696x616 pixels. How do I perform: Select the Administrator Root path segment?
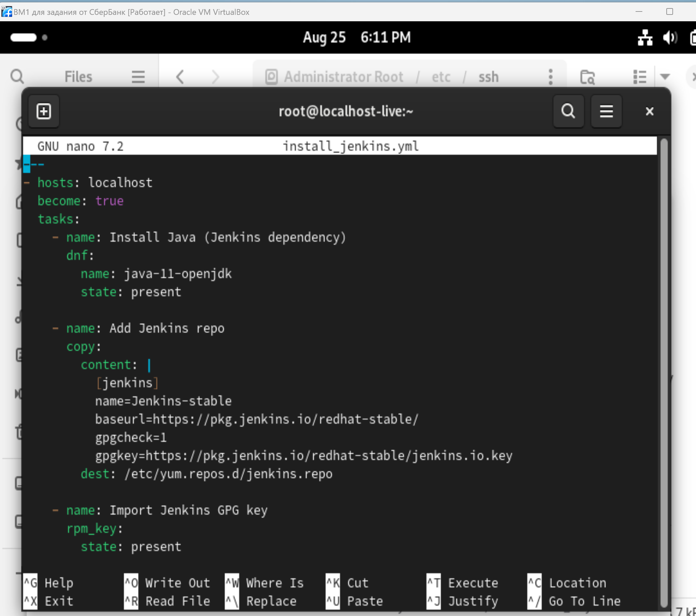click(343, 77)
